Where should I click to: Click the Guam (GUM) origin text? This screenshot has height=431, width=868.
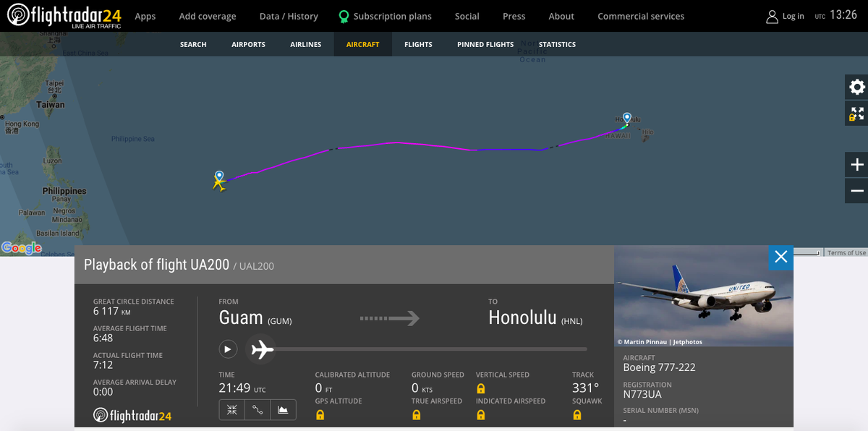[255, 318]
